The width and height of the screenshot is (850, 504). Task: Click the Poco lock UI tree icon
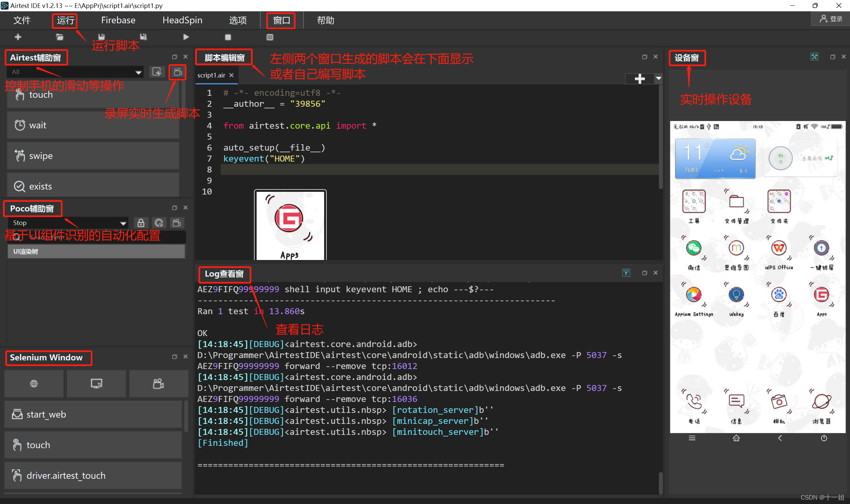141,223
